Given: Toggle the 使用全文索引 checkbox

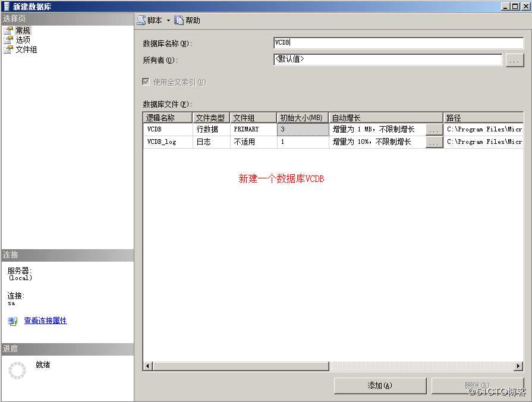Looking at the screenshot, I should tap(146, 82).
